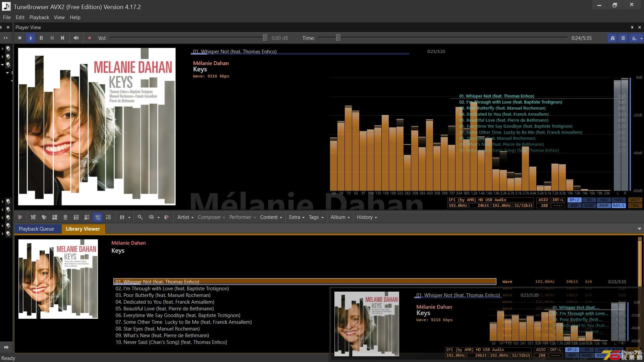Click the Play button in player toolbar

click(31, 38)
